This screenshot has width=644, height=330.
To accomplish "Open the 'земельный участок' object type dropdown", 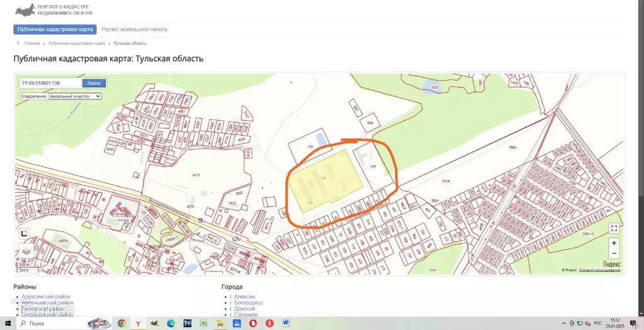I will click(74, 96).
